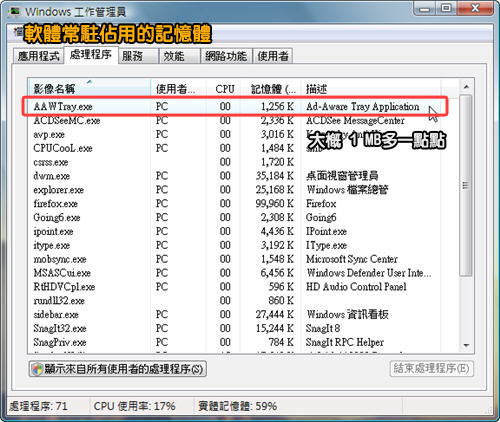Viewport: 500px width, 422px height.
Task: Click the Microsoft Sync Center description
Action: click(x=352, y=259)
